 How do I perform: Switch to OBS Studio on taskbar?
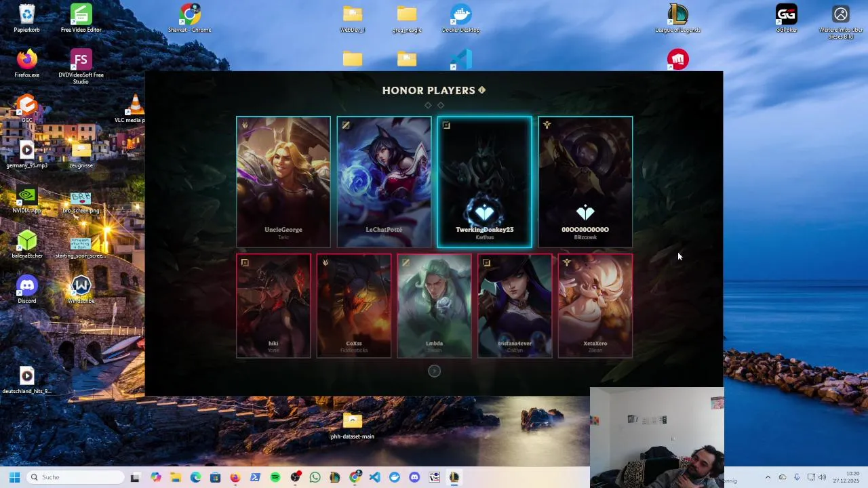(x=295, y=477)
